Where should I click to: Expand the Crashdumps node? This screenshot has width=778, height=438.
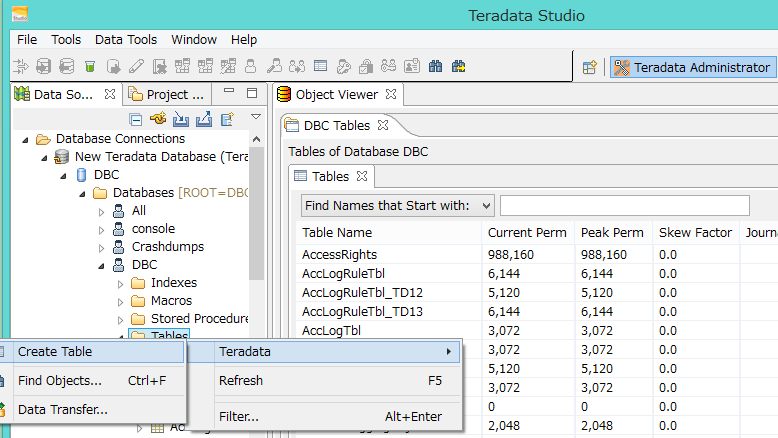pyautogui.click(x=101, y=248)
